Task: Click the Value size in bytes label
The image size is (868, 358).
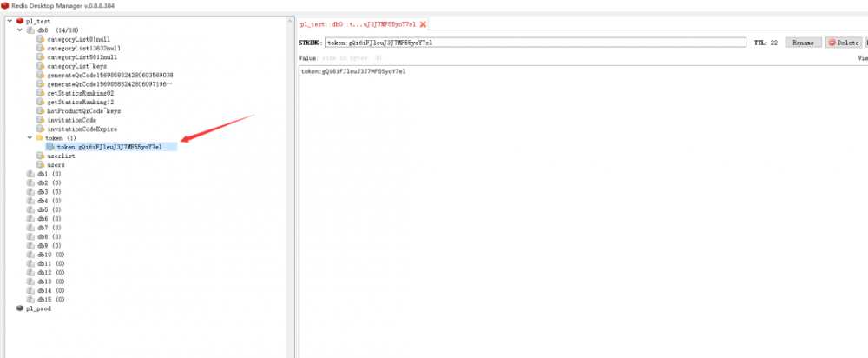Action: (340, 57)
